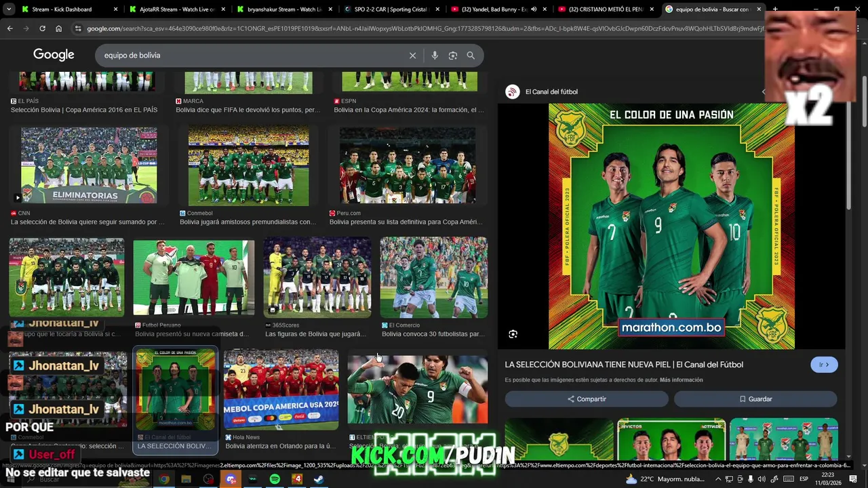This screenshot has width=868, height=488.
Task: Open File Explorer from the taskbar
Action: tap(186, 479)
